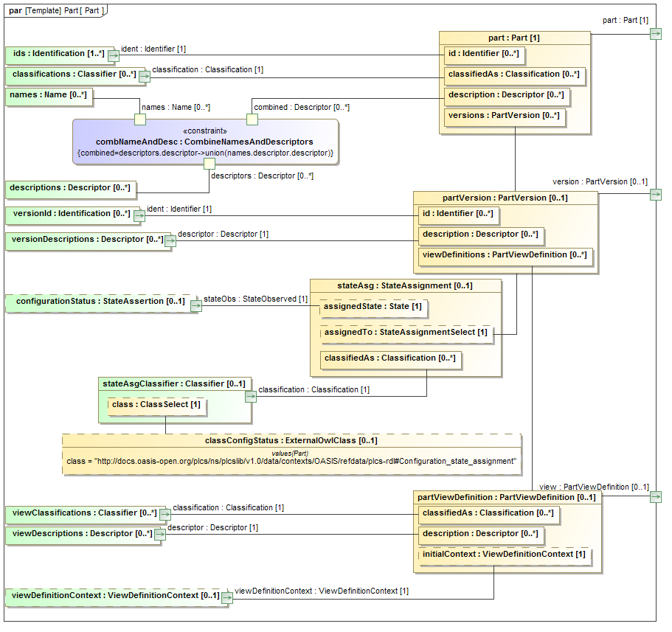The width and height of the screenshot is (672, 632).
Task: Click classification label near viewClassifications
Action: pos(229,508)
